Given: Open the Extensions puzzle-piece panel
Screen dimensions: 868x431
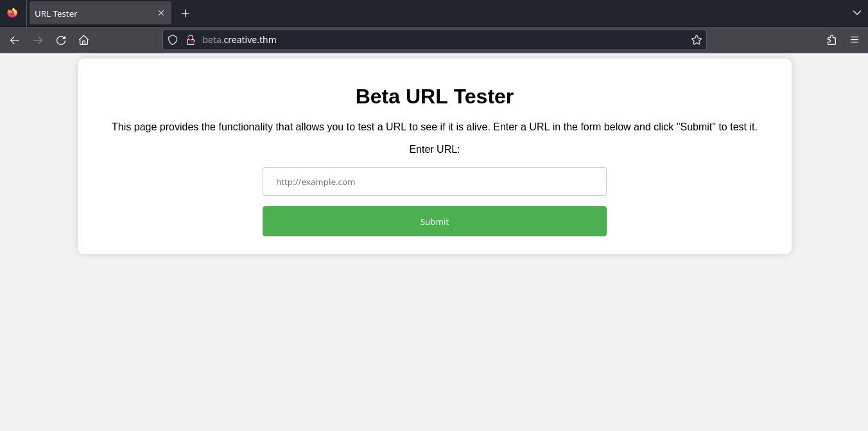Looking at the screenshot, I should click(831, 40).
